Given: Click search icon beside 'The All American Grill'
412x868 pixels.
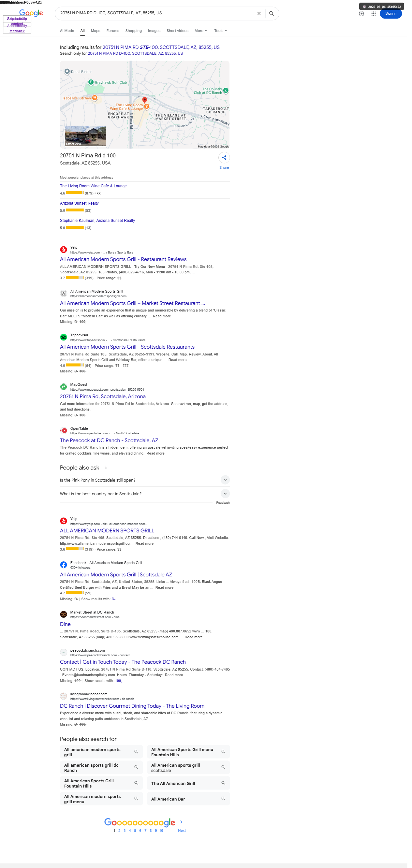Looking at the screenshot, I should click(x=226, y=791).
